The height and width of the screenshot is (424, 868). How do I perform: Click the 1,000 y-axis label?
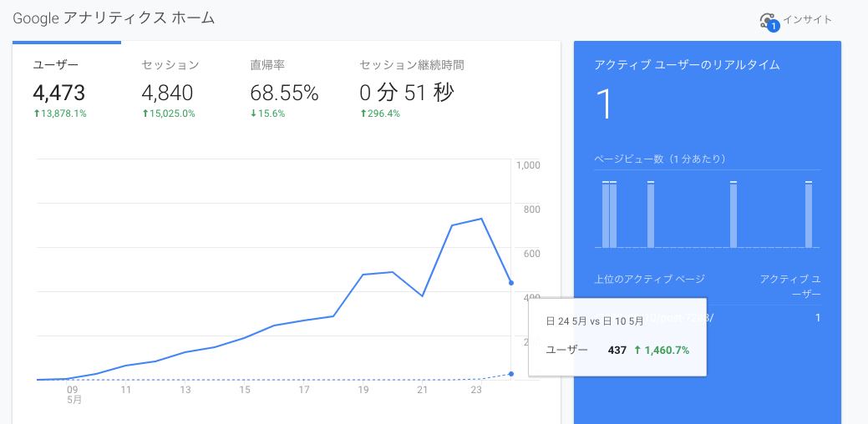click(527, 164)
